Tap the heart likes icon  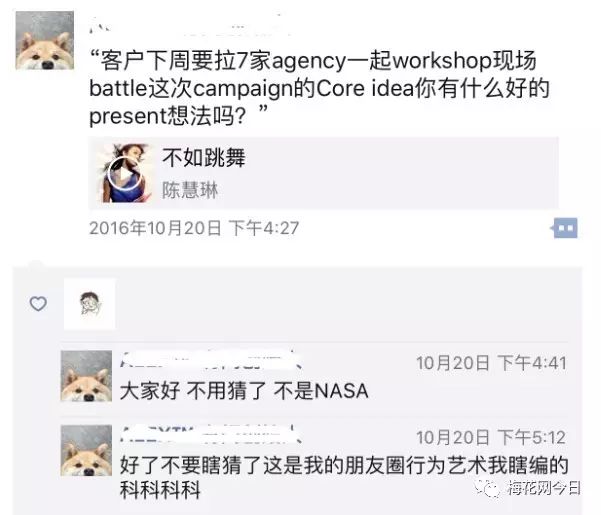pos(38,304)
